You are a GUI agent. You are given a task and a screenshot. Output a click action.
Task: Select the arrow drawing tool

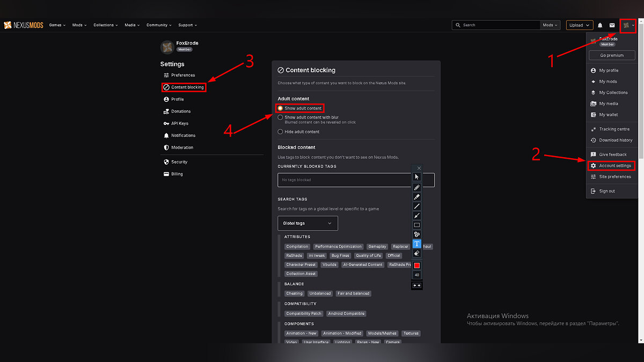tap(417, 216)
